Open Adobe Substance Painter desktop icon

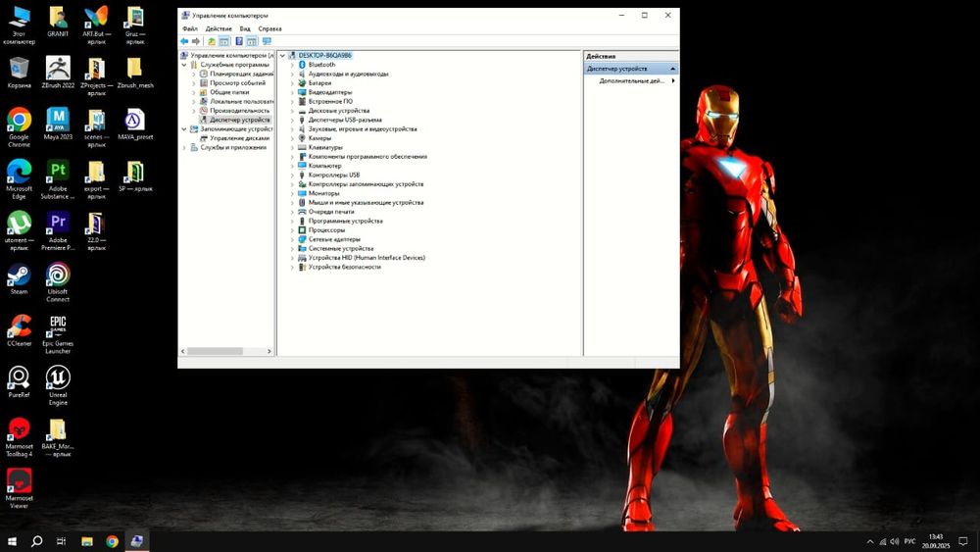pyautogui.click(x=58, y=179)
